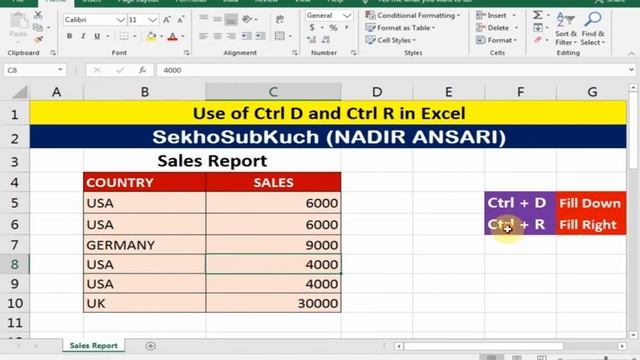Open the Find & Select menu
The width and height of the screenshot is (640, 360).
click(593, 29)
